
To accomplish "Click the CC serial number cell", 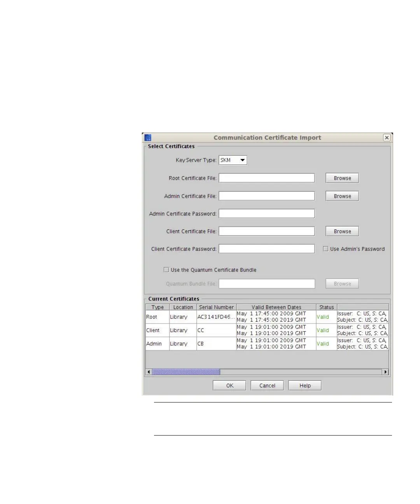I will tap(217, 330).
